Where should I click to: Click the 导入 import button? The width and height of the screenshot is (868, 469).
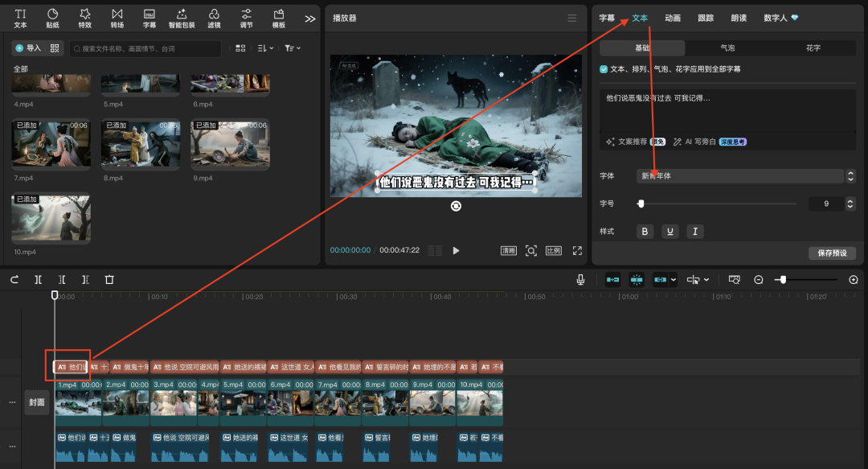pyautogui.click(x=28, y=48)
